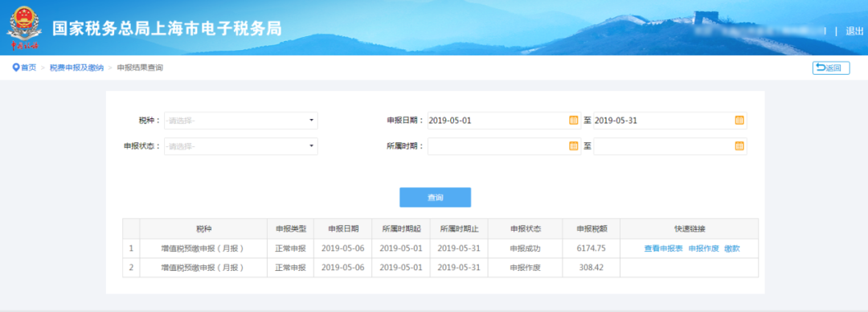Expand the 申报状态 dropdown

tap(241, 146)
